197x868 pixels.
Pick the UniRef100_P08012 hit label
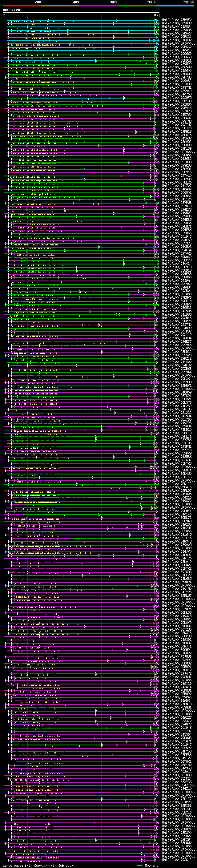(x=177, y=772)
